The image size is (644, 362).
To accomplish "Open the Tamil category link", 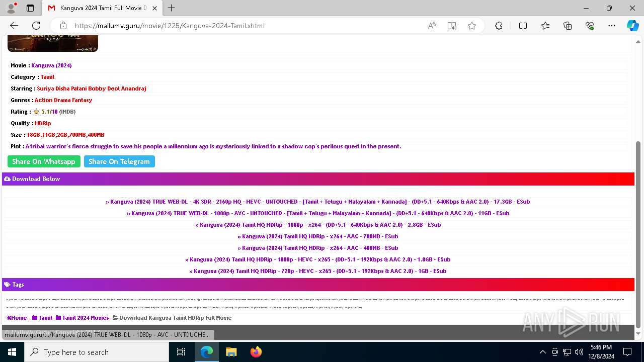I will (47, 77).
